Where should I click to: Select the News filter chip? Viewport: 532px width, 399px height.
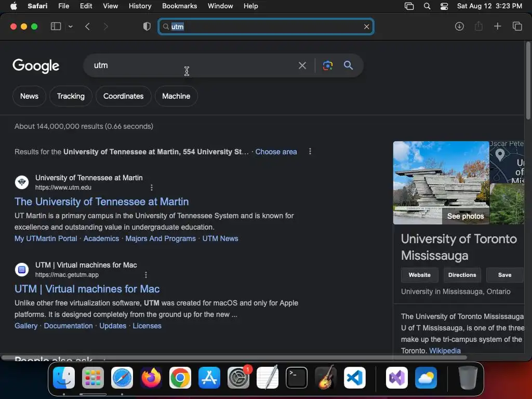coord(29,96)
